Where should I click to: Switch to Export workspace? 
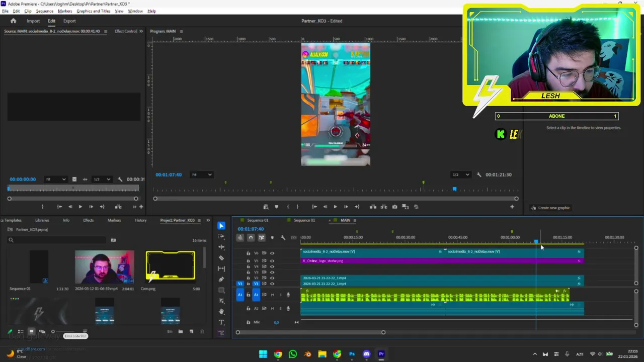(x=69, y=21)
